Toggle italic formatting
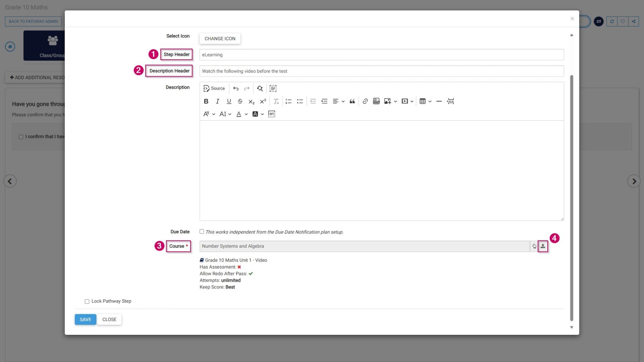Image resolution: width=644 pixels, height=362 pixels. click(217, 102)
